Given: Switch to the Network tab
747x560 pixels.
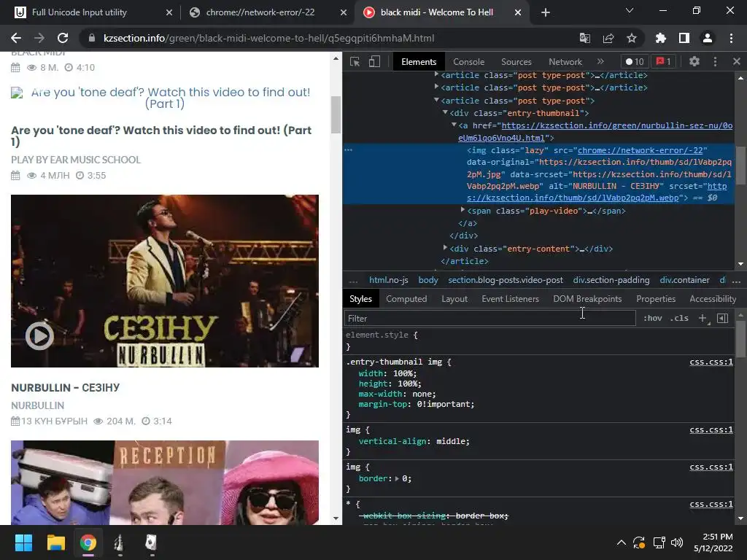Looking at the screenshot, I should click(565, 61).
